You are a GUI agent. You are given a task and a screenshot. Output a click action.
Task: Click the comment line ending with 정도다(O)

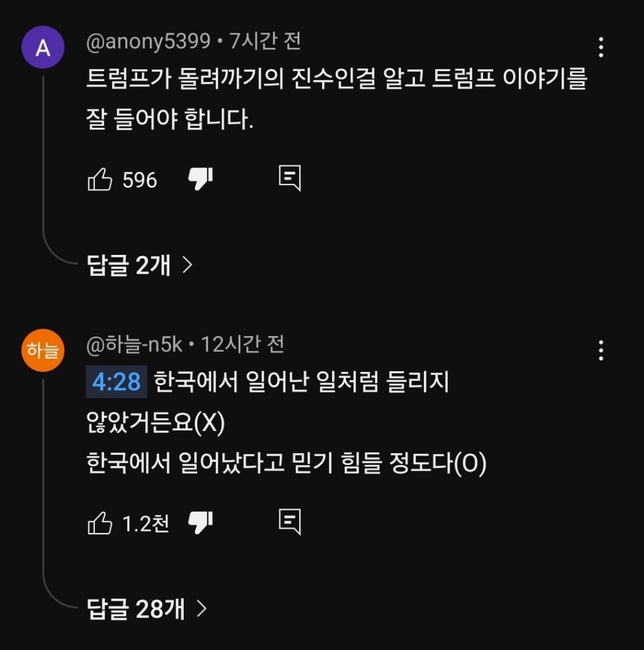[x=286, y=464]
